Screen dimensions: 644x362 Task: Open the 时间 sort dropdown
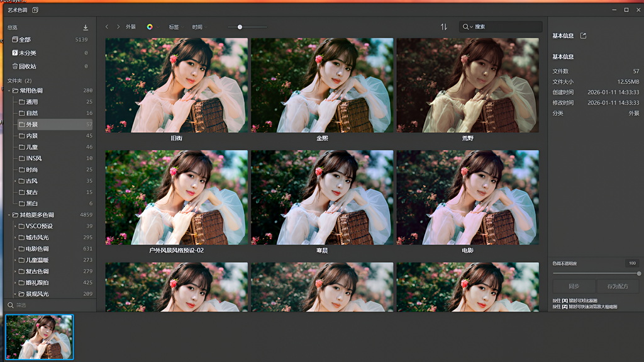(x=198, y=27)
